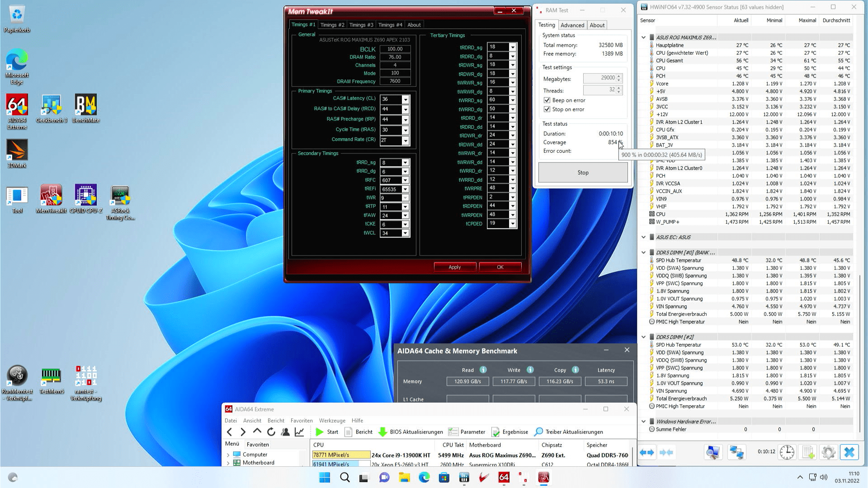The height and width of the screenshot is (488, 868).
Task: Open the AIDA64 Extreme desktop shortcut
Action: (x=17, y=111)
